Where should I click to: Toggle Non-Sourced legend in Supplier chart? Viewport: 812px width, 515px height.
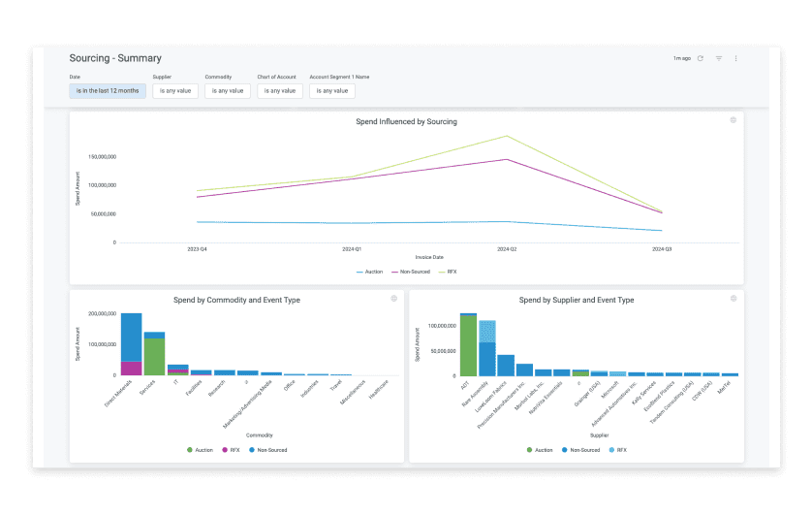(x=581, y=450)
